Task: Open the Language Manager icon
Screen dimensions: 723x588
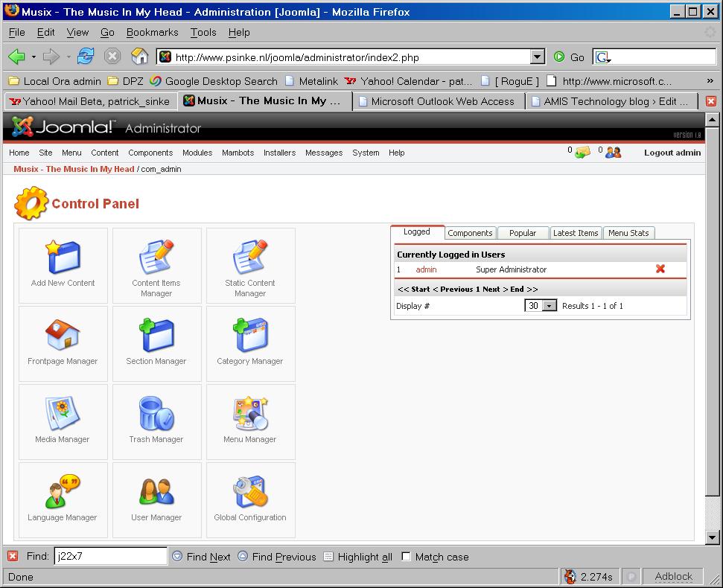Action: click(x=63, y=492)
